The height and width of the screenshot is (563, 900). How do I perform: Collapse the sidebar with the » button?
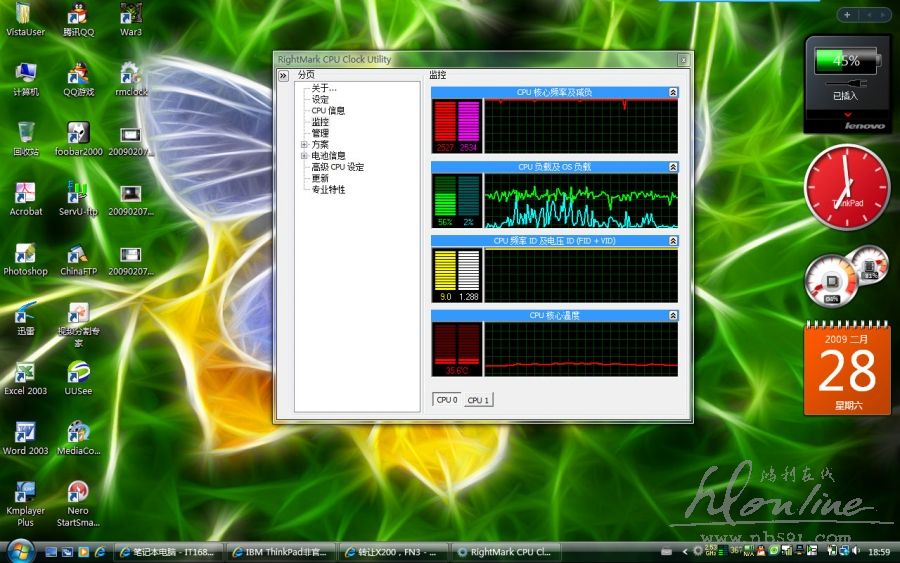pyautogui.click(x=283, y=75)
